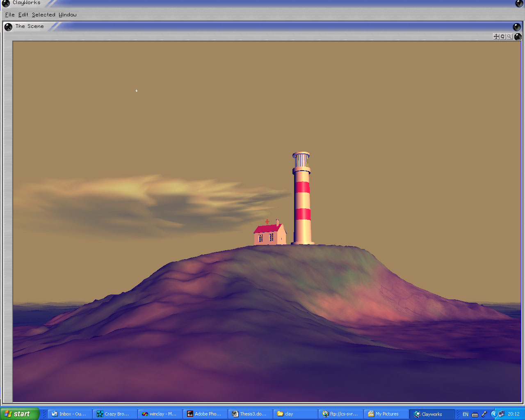Open the Window menu
The width and height of the screenshot is (525, 420).
click(x=68, y=15)
